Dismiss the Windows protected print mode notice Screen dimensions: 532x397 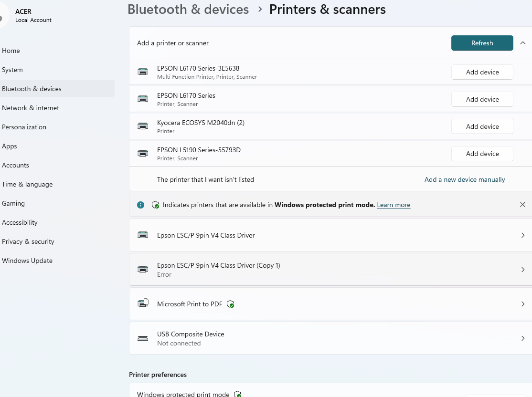click(522, 204)
